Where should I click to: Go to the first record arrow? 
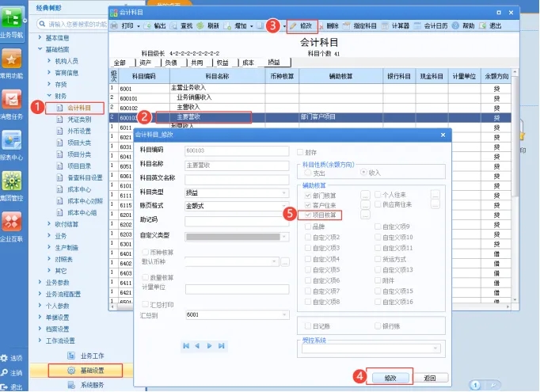[x=186, y=346]
